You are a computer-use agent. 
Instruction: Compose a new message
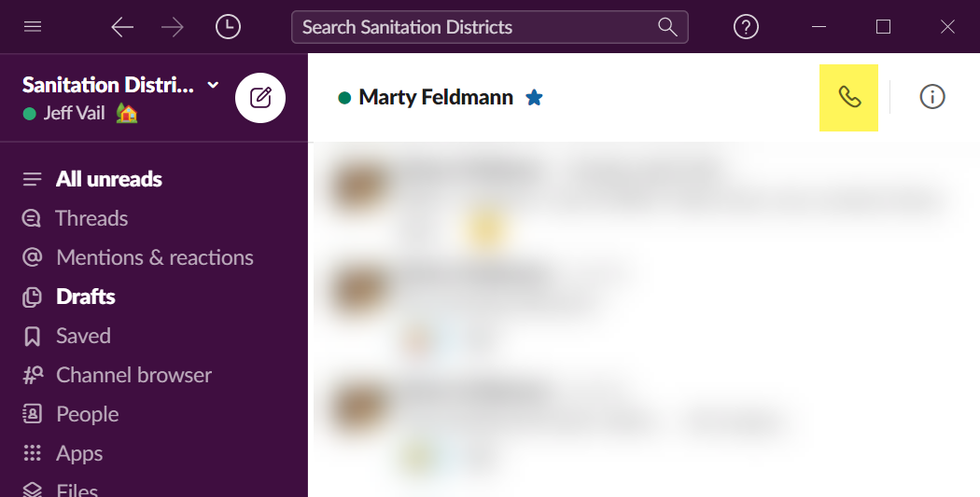tap(260, 98)
